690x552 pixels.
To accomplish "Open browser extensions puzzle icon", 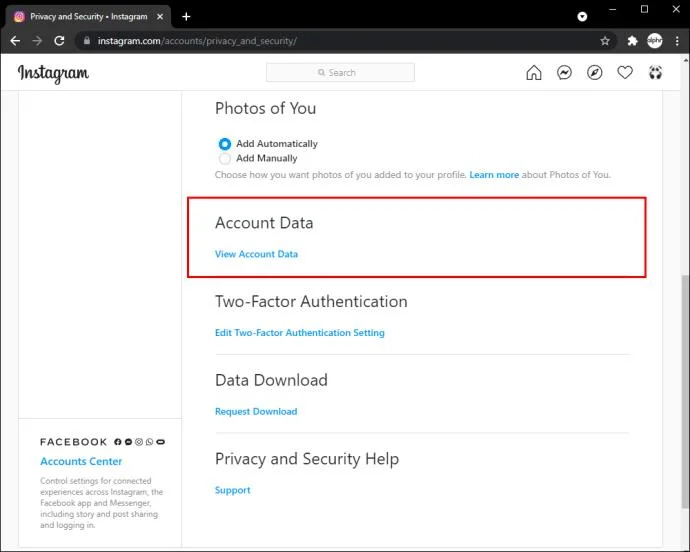I will click(632, 41).
